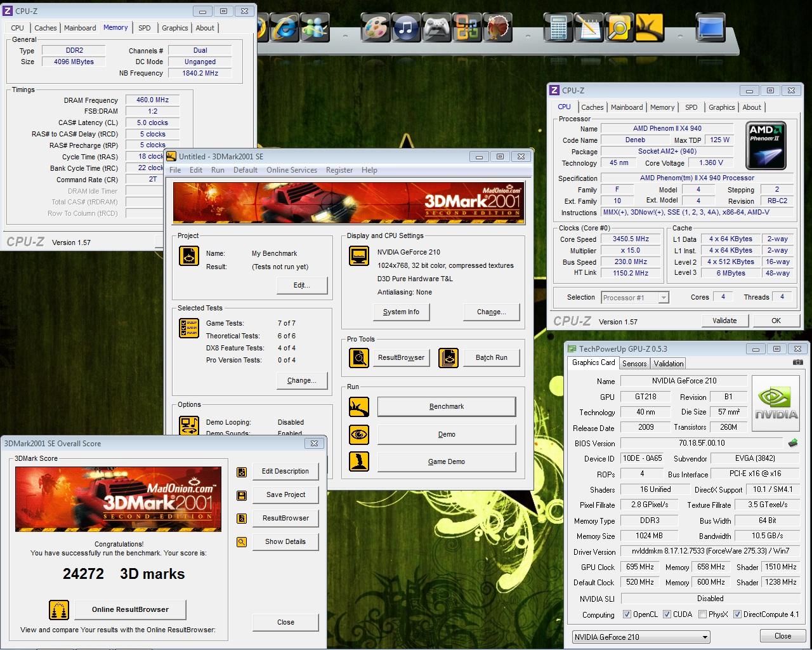The image size is (812, 650).
Task: Click the Batch Run icon in Pro Tools
Action: click(x=449, y=357)
